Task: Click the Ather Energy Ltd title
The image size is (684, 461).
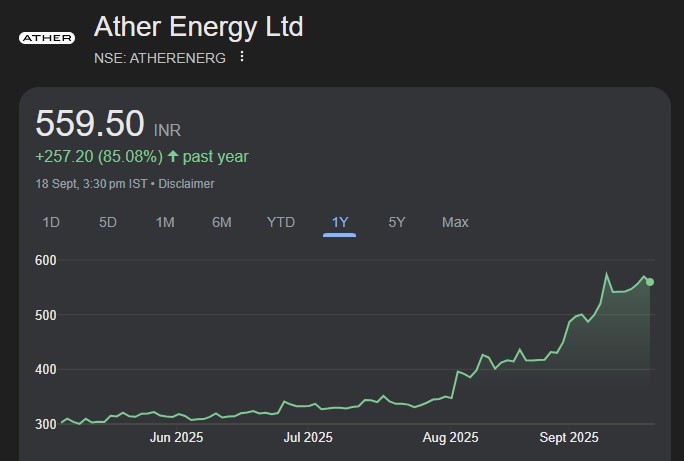Action: click(x=198, y=26)
